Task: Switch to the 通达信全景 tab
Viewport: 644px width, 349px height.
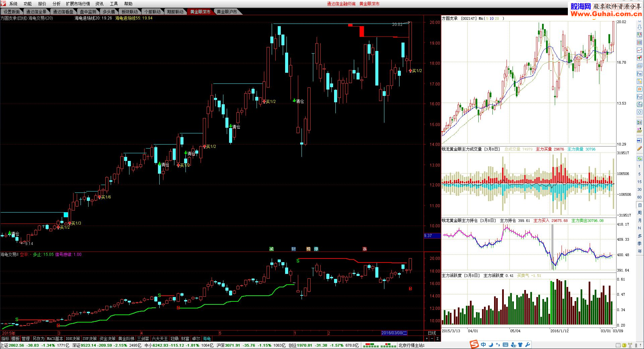Action: pyautogui.click(x=36, y=12)
